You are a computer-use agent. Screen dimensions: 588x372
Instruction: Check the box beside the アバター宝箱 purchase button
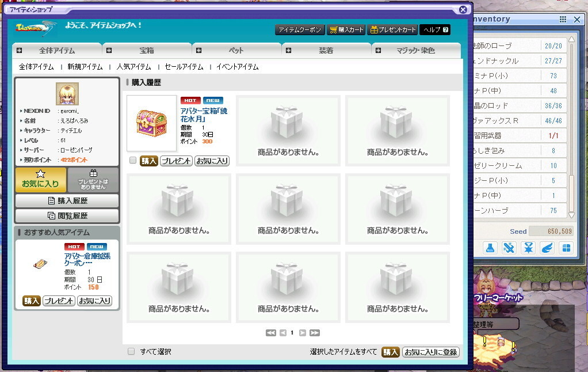pyautogui.click(x=132, y=161)
